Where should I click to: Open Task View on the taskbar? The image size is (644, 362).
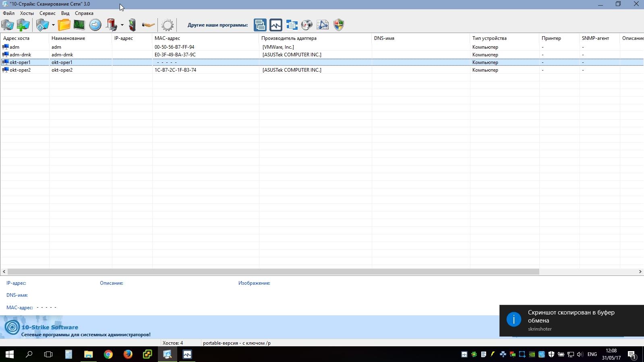pyautogui.click(x=48, y=354)
